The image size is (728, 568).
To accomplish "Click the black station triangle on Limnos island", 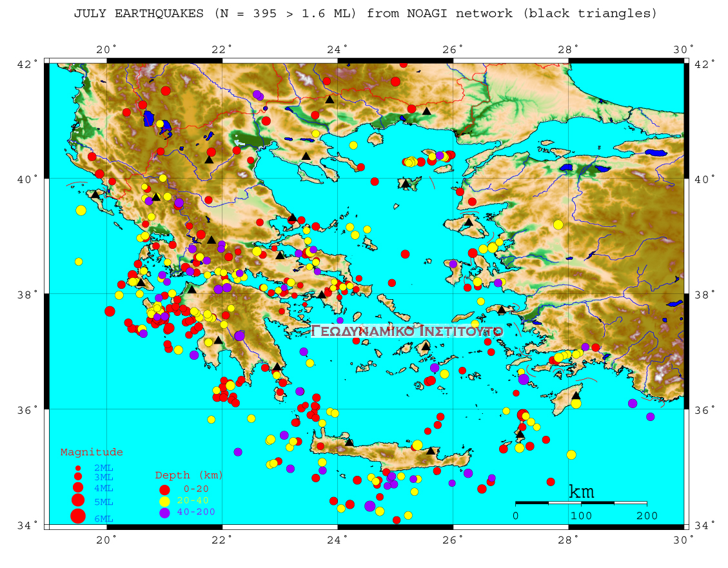I will (x=406, y=183).
